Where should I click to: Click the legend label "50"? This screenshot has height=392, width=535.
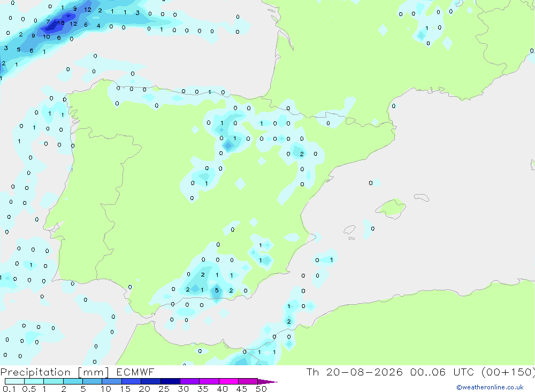(x=262, y=389)
